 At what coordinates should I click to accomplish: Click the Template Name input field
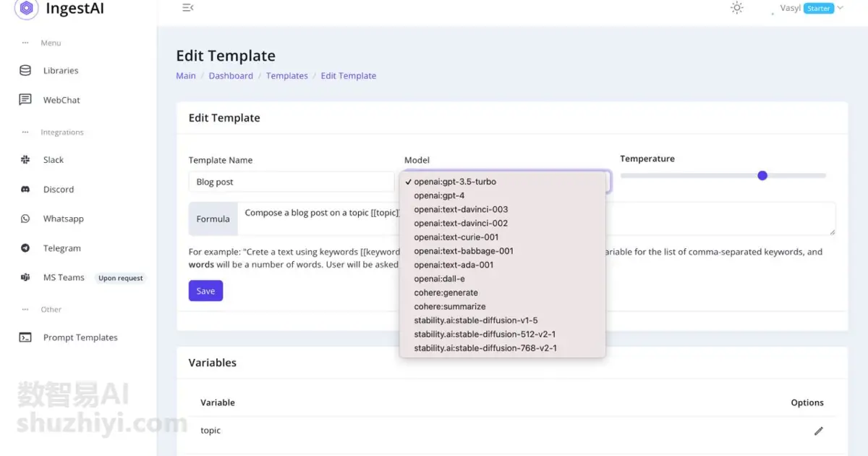click(291, 182)
